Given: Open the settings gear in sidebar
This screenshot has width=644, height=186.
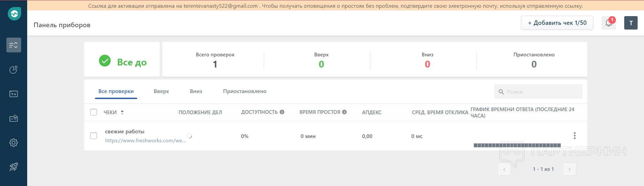Looking at the screenshot, I should click(14, 143).
